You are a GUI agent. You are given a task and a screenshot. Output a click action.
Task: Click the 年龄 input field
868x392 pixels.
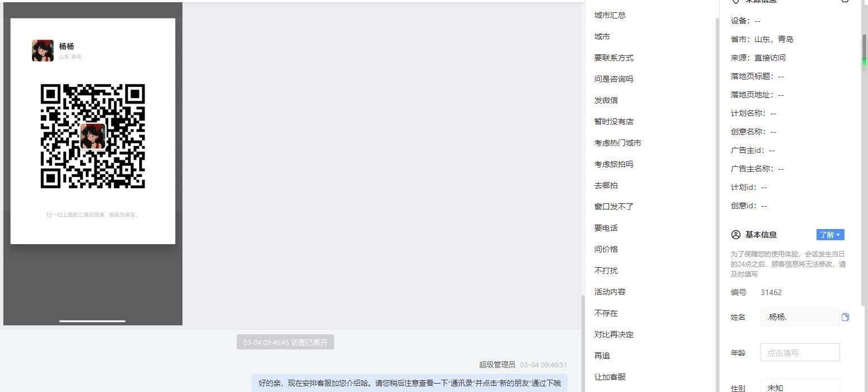pyautogui.click(x=800, y=352)
